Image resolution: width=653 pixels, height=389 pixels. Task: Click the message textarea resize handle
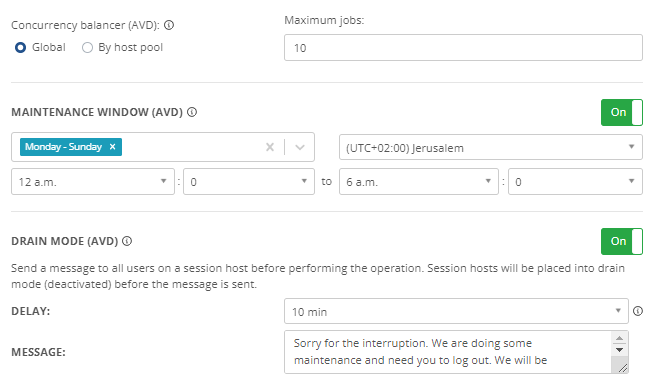click(x=622, y=368)
